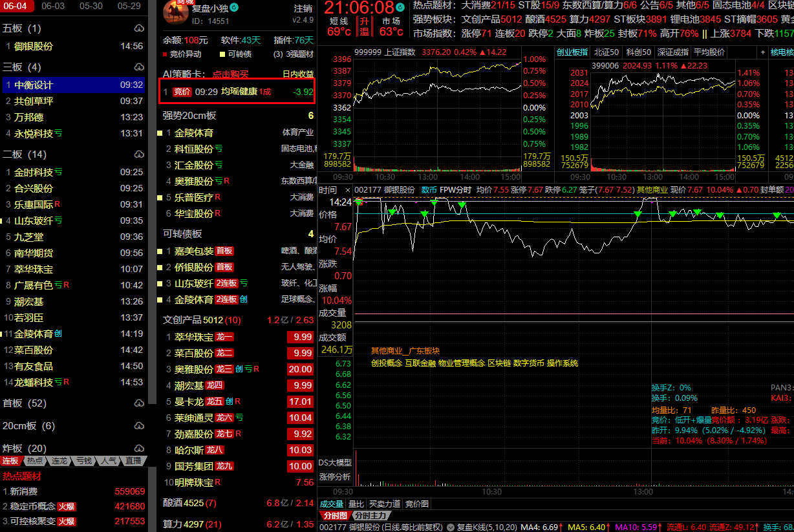Click the 买卖力道 indicator button
Viewport: 794px width, 532px height.
tap(385, 504)
